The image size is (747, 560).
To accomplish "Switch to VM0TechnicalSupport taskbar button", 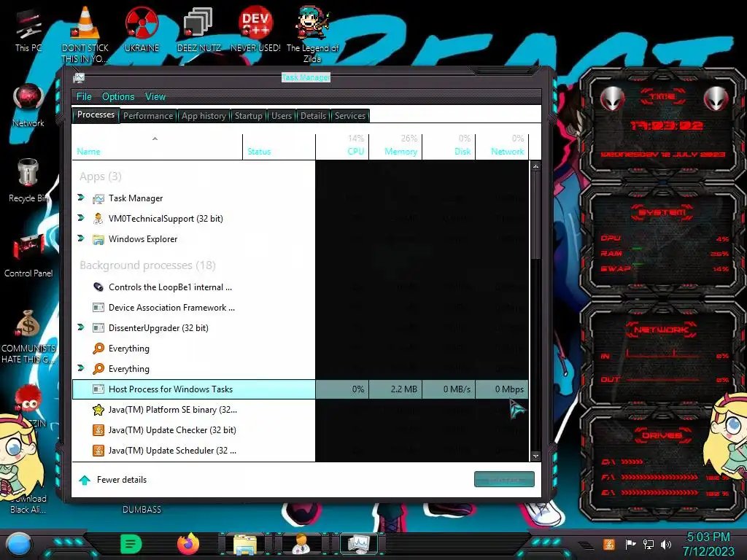I will 301,544.
